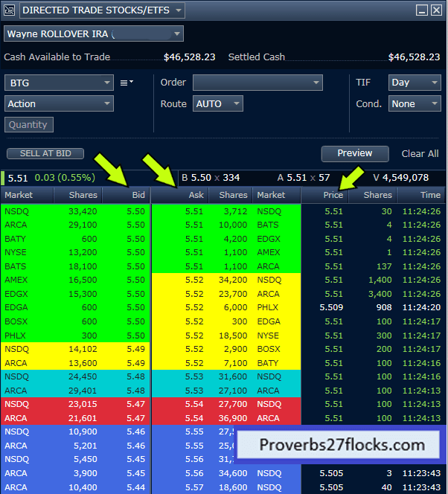Viewport: 448px width, 494px height.
Task: Open the Directed Trade Stocks/ETFs dropdown
Action: coord(102,10)
